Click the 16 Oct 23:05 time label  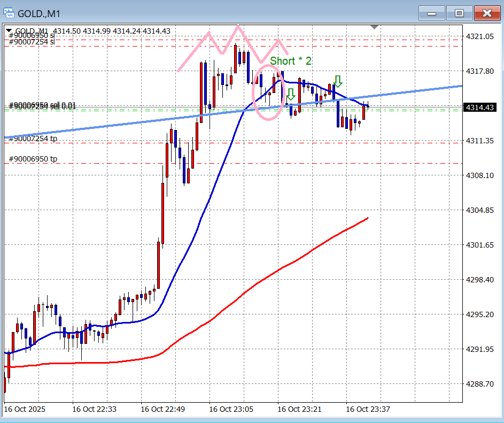(x=231, y=409)
